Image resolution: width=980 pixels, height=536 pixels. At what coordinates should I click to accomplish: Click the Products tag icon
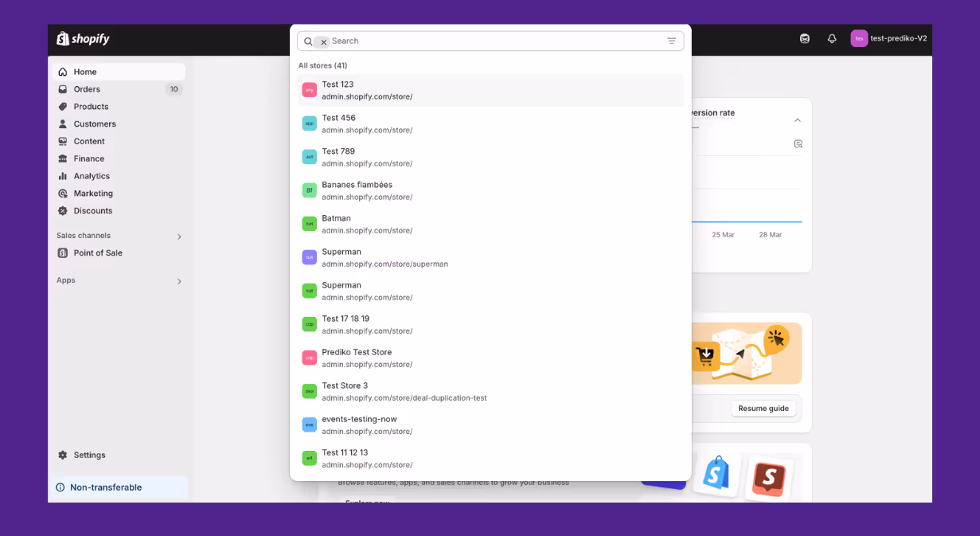[x=63, y=107]
